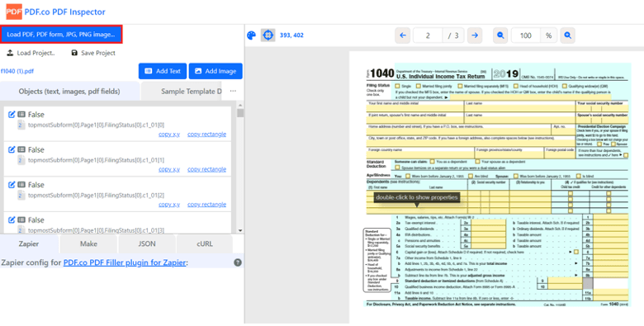Check the Qualifying widow(er) (QW) box
Screen dimensions: 644x326
click(x=564, y=86)
